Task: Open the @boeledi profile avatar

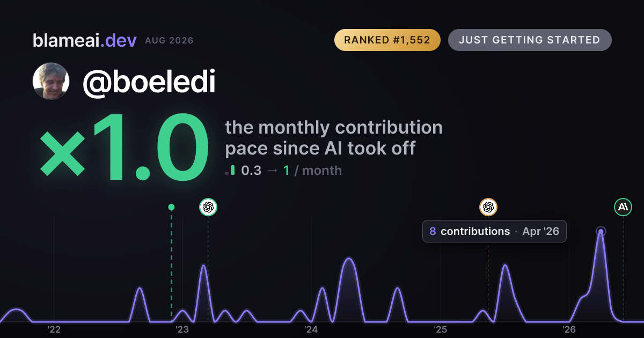Action: tap(51, 81)
